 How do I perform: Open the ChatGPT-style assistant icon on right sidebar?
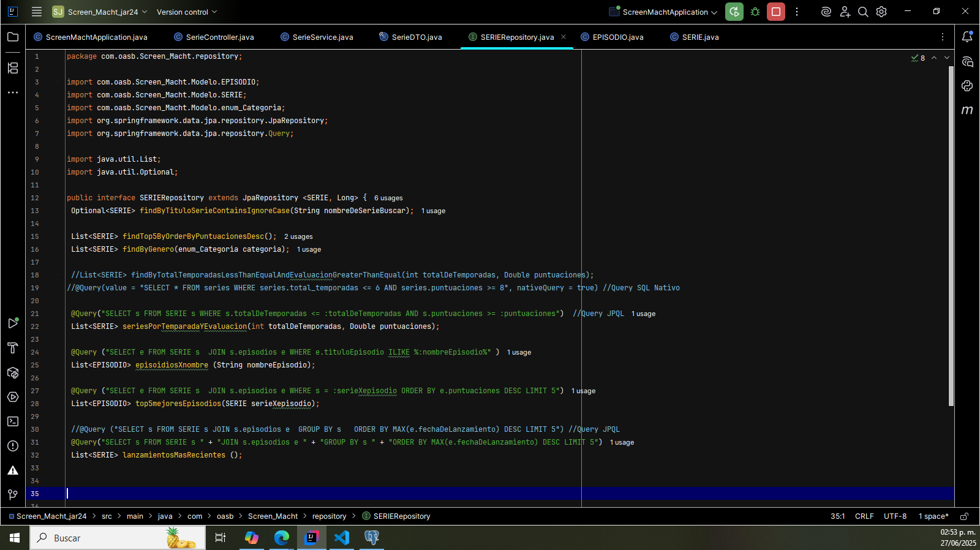coord(967,86)
